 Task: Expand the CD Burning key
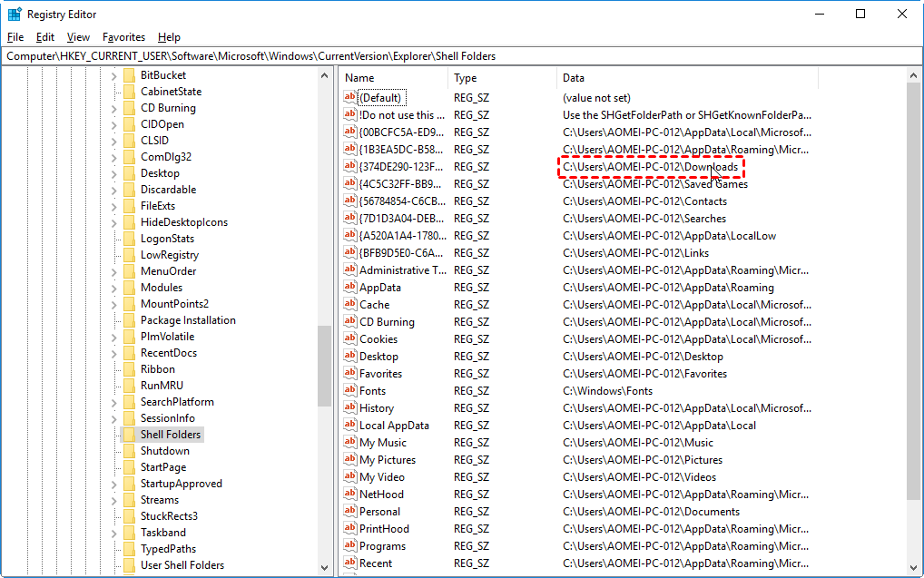click(114, 108)
